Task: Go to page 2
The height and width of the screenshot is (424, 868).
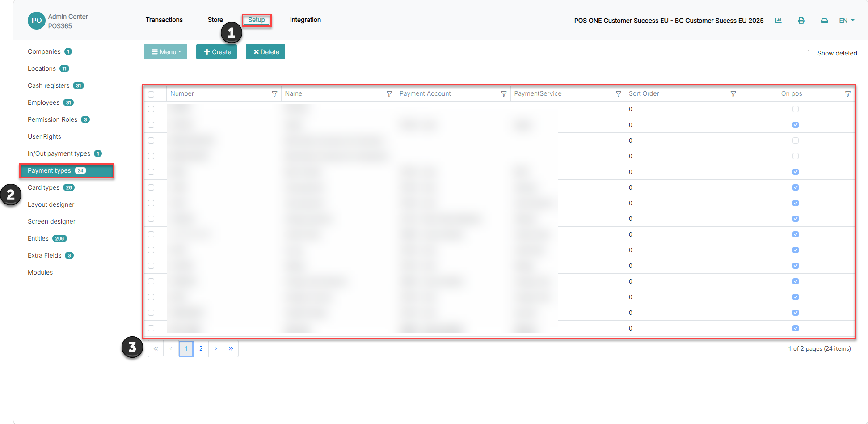Action: click(x=201, y=348)
